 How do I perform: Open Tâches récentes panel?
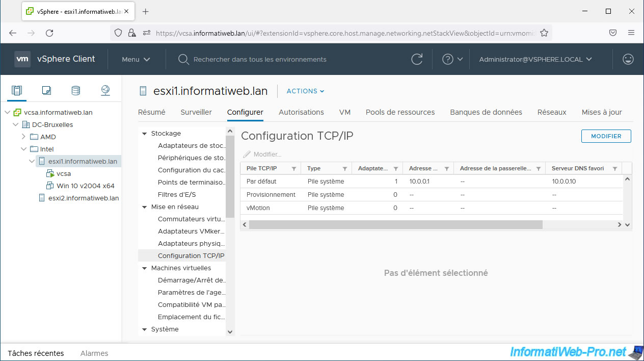pyautogui.click(x=36, y=353)
